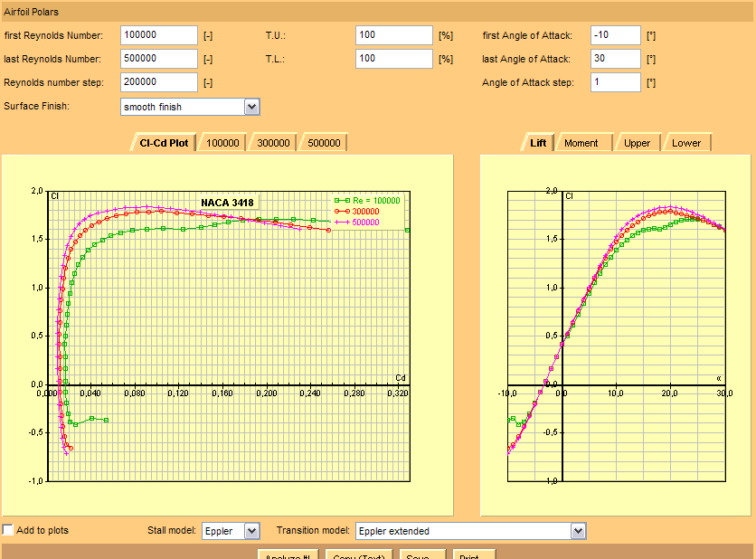Image resolution: width=756 pixels, height=559 pixels.
Task: Open the Transition model dropdown
Action: click(578, 531)
